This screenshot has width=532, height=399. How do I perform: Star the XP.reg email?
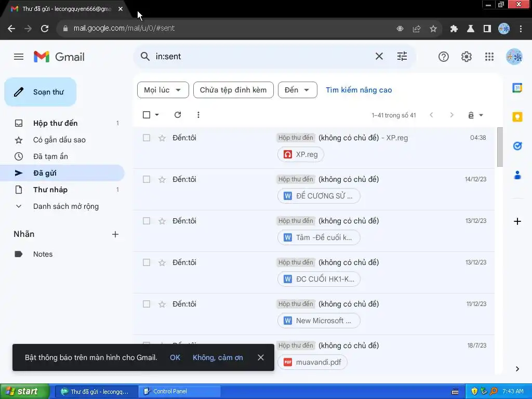162,138
